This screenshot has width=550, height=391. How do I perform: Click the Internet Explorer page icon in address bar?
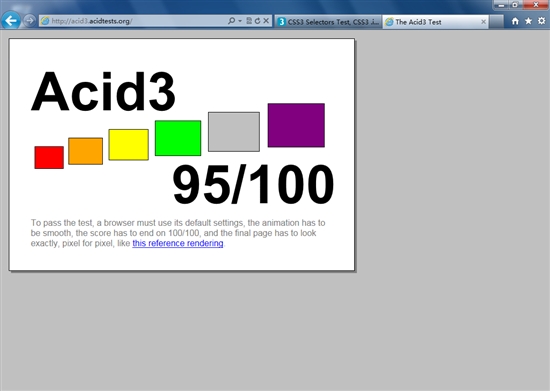pyautogui.click(x=45, y=21)
